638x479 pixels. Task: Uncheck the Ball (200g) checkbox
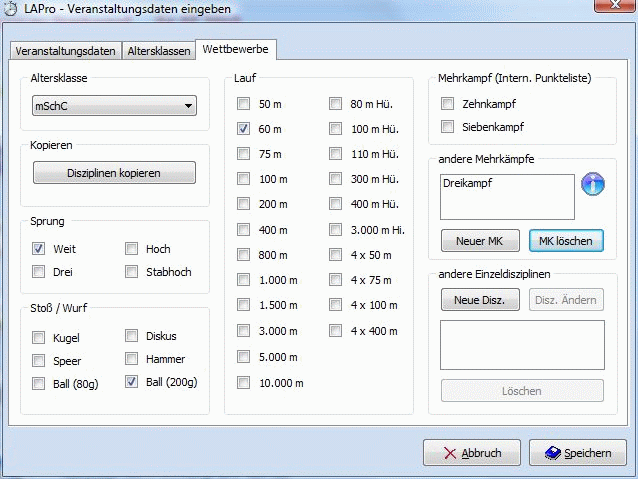132,382
